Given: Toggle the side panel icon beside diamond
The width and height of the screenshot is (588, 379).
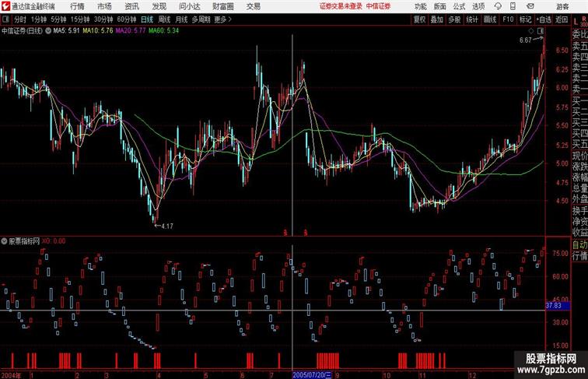Looking at the screenshot, I should pyautogui.click(x=541, y=31).
